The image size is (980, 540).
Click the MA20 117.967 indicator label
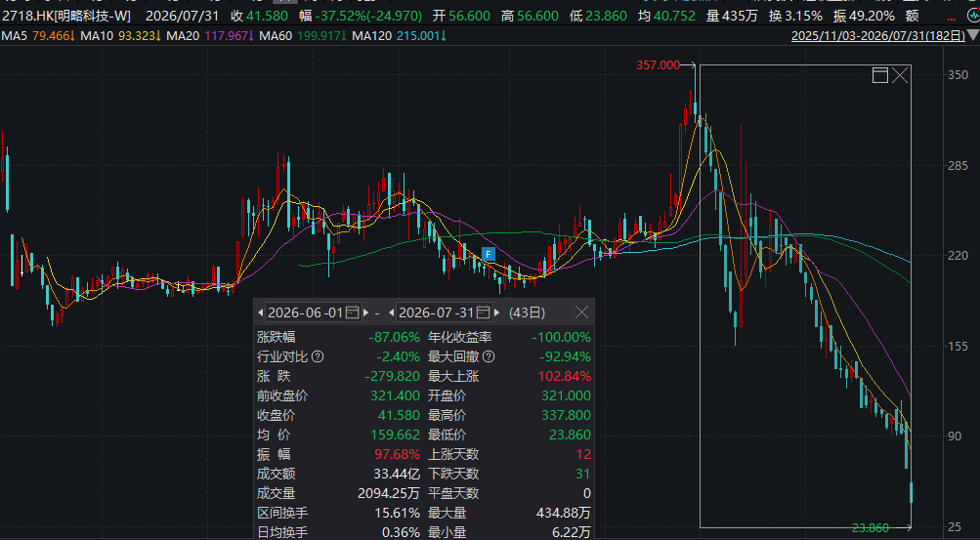(211, 35)
